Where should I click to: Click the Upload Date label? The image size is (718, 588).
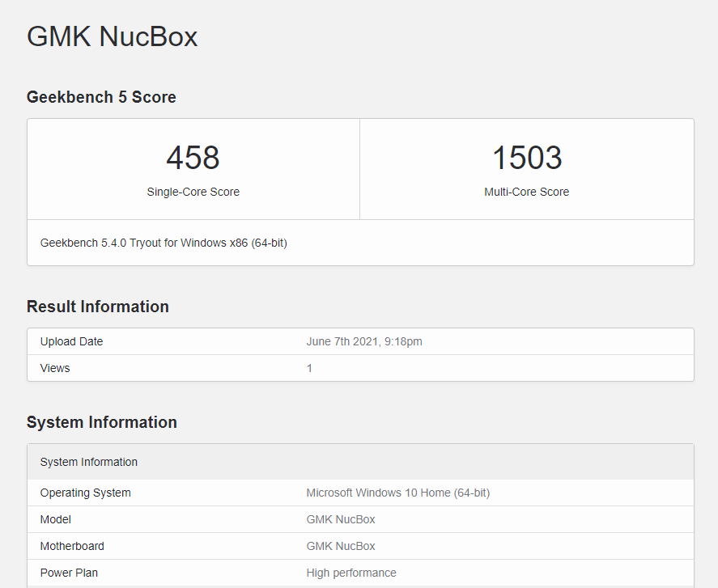pyautogui.click(x=71, y=341)
